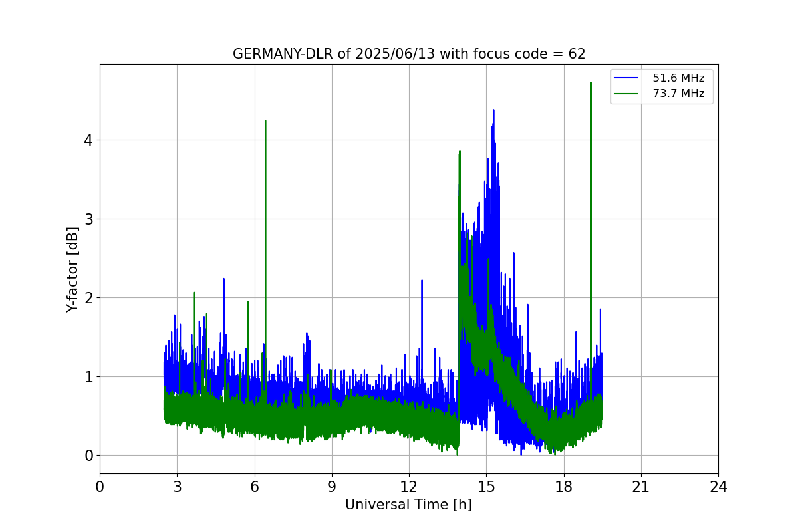Select the 73.7 MHz legend label
Viewport: 798px width, 532px height.
(678, 94)
